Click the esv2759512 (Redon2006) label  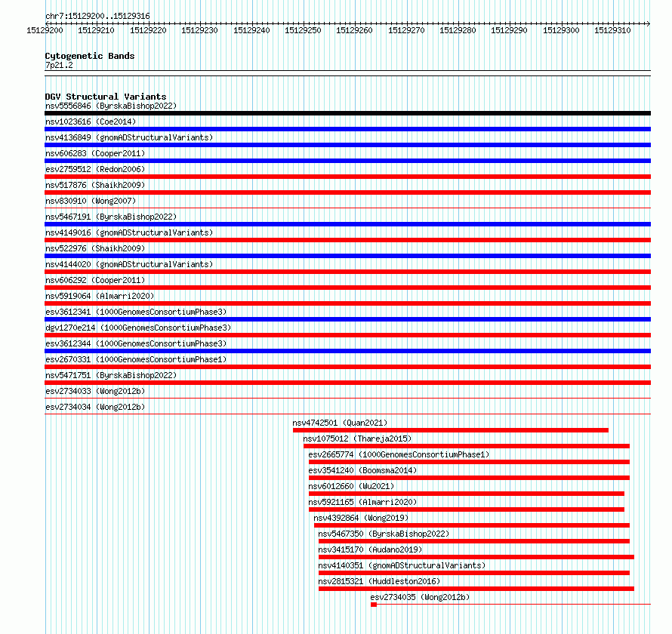click(95, 169)
